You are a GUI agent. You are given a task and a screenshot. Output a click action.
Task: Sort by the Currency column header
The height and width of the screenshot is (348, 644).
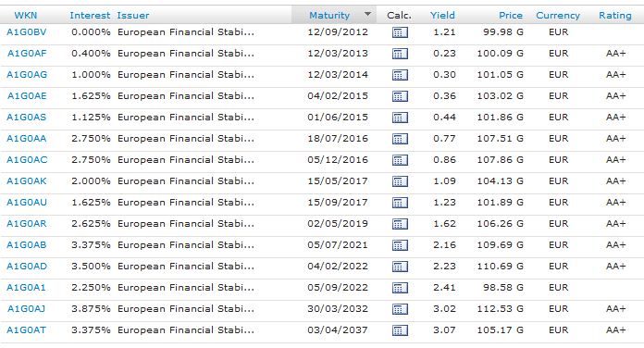pyautogui.click(x=558, y=15)
